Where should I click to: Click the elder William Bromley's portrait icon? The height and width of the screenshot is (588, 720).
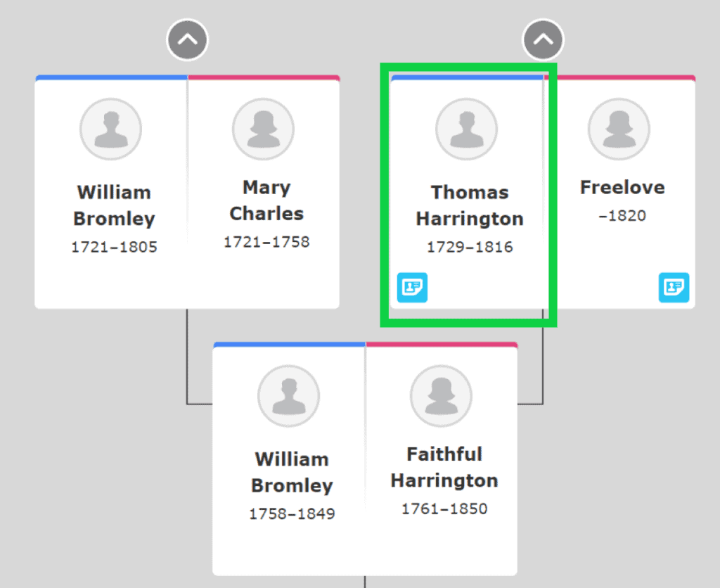(x=111, y=129)
